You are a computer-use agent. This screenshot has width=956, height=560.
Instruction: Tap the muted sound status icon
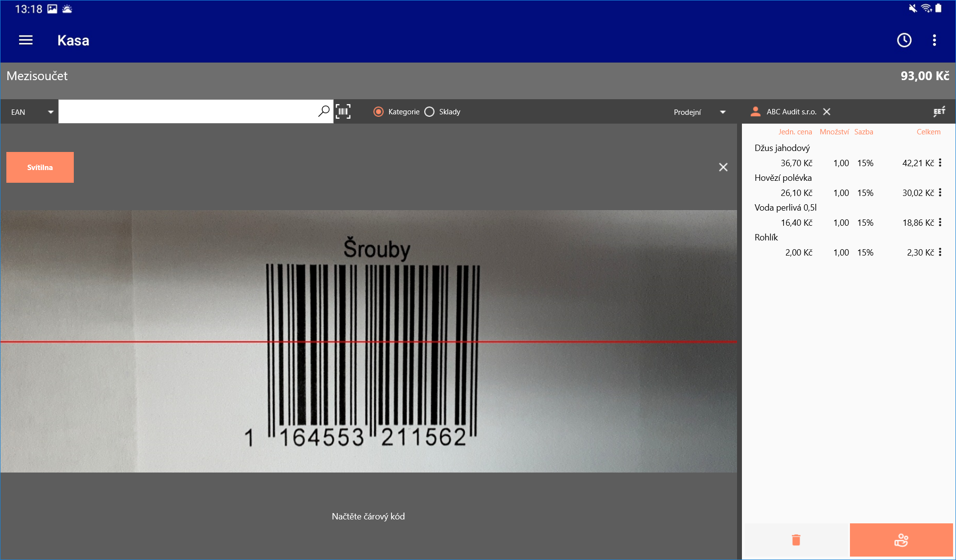pyautogui.click(x=913, y=8)
